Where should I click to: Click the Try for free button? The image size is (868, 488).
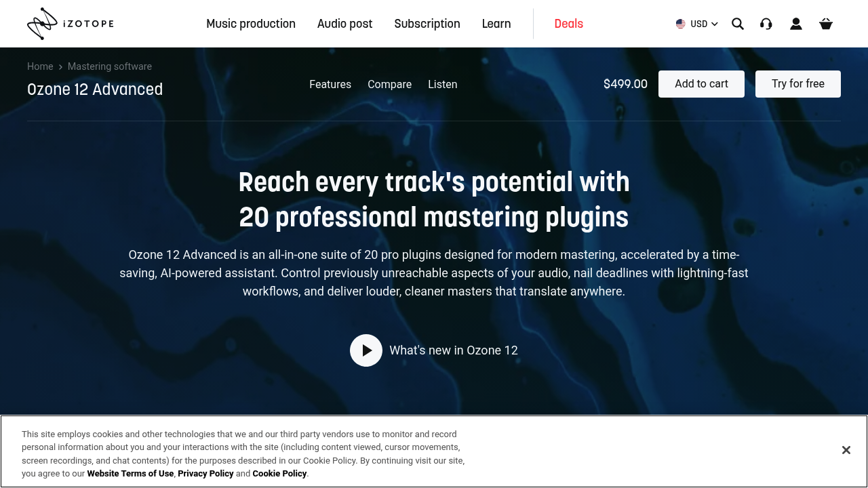tap(798, 84)
